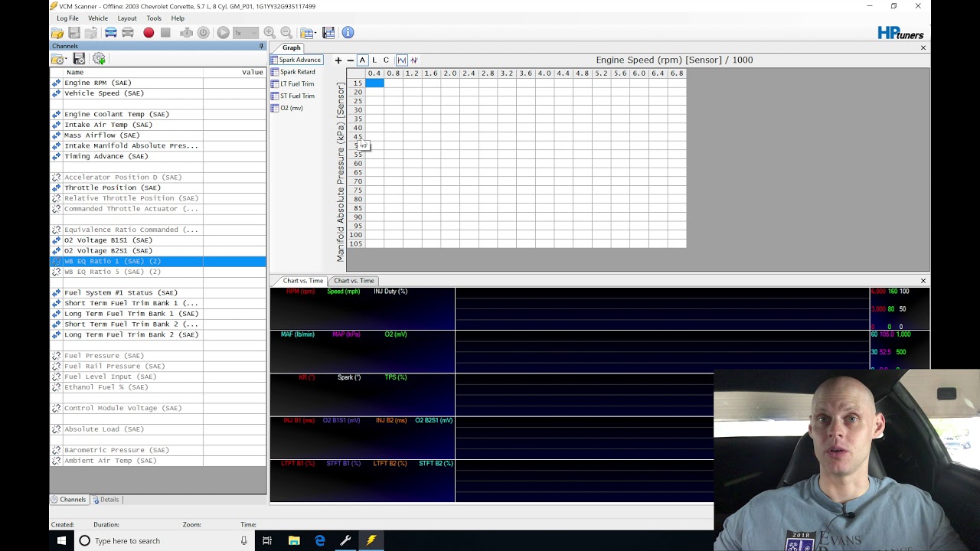This screenshot has width=980, height=551.
Task: Click the link icon beside Intake Air Temp
Action: 56,125
